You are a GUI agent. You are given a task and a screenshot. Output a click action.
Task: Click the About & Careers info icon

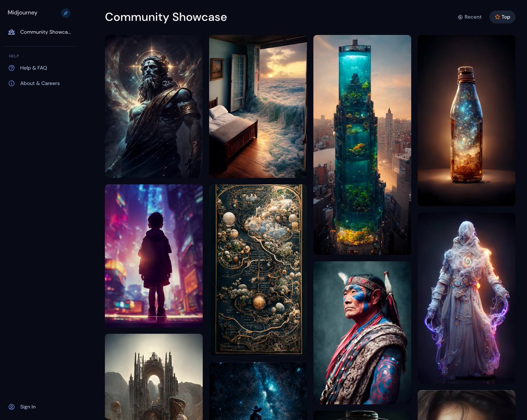(x=11, y=83)
